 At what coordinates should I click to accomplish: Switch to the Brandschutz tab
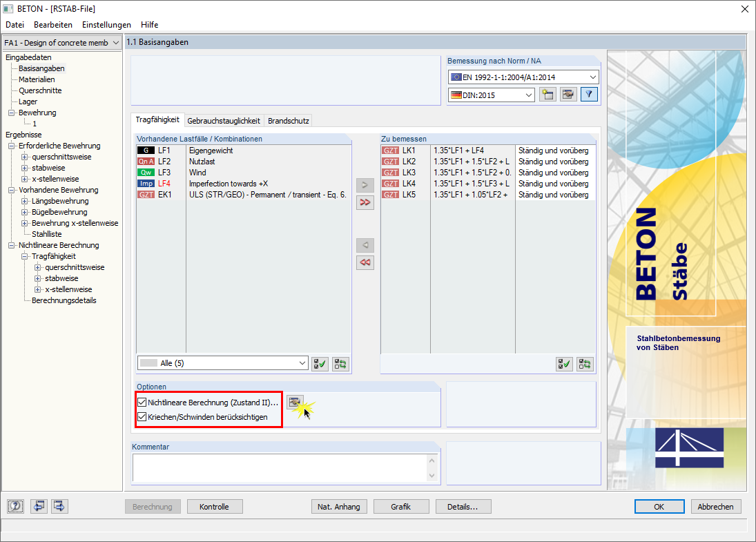click(289, 121)
